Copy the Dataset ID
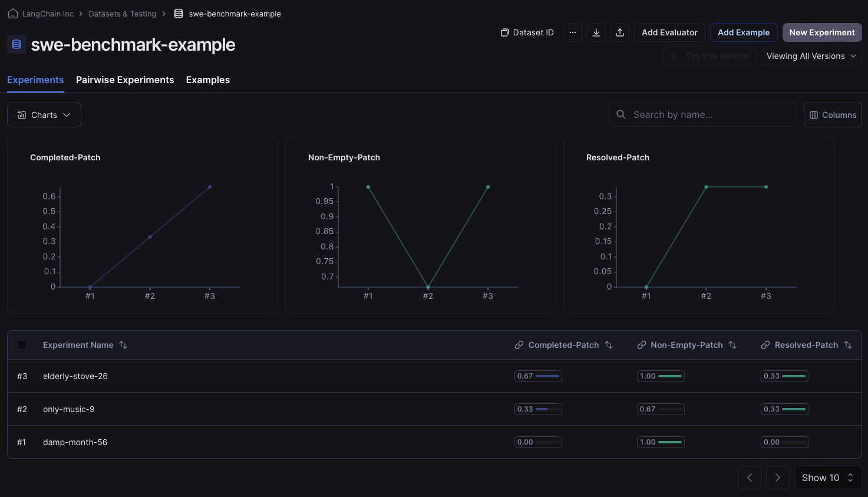The width and height of the screenshot is (868, 497). click(x=527, y=32)
